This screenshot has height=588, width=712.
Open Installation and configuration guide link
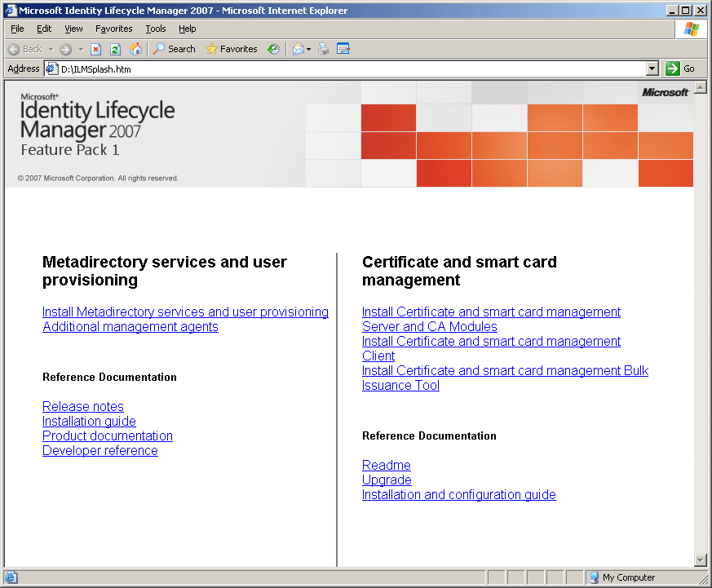click(459, 494)
